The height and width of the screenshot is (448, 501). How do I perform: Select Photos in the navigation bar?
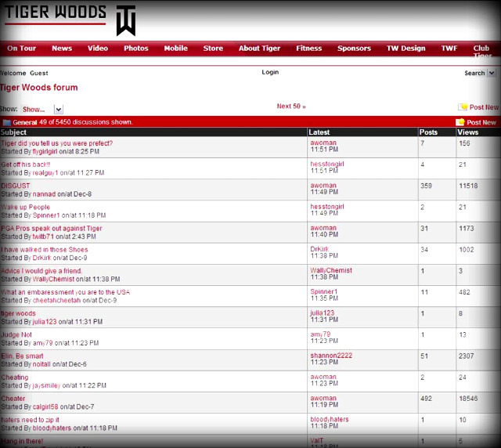click(x=136, y=49)
